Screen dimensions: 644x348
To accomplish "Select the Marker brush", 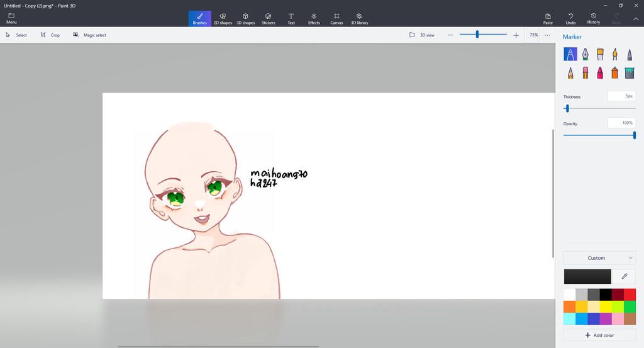I will 570,54.
